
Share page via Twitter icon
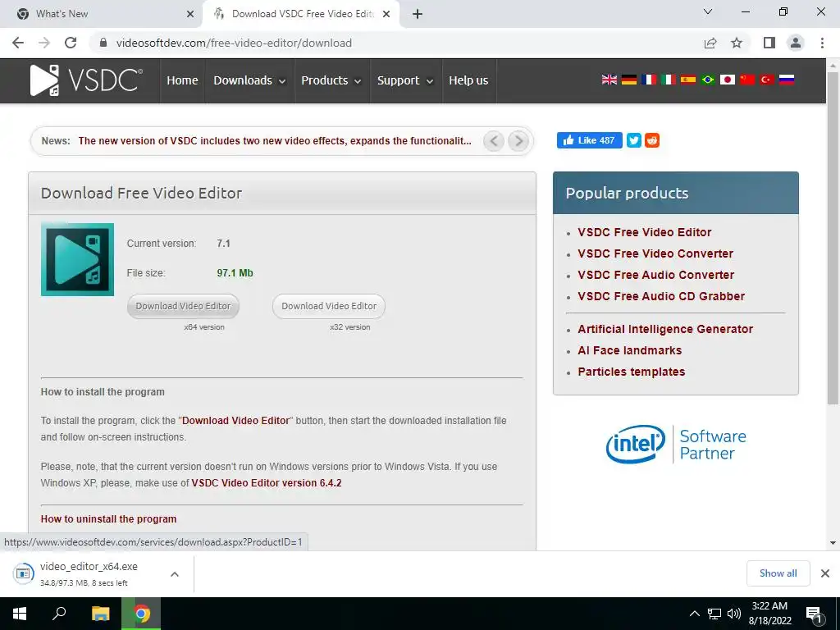[634, 140]
